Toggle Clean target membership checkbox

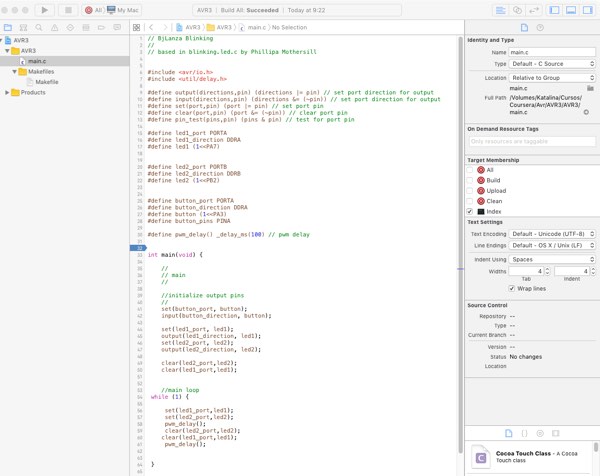click(470, 201)
